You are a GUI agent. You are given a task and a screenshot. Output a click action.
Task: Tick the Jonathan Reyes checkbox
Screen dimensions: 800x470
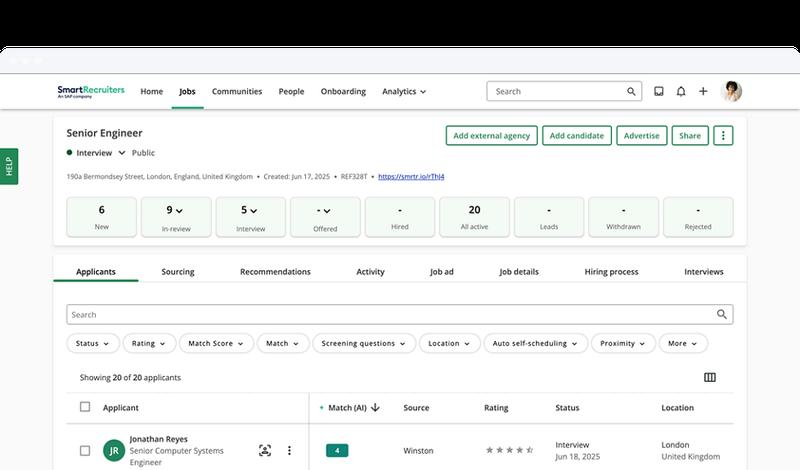tap(85, 451)
